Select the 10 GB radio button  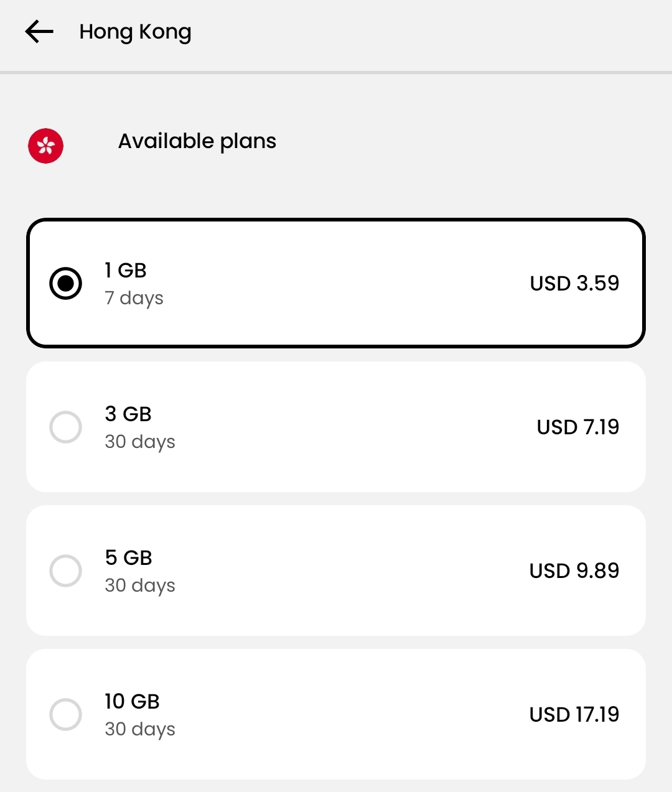click(x=66, y=714)
